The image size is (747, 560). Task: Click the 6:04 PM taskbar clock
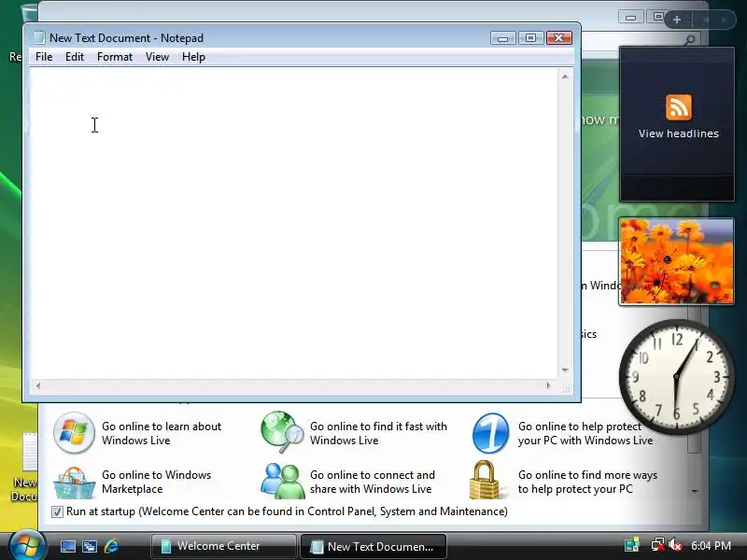click(711, 546)
